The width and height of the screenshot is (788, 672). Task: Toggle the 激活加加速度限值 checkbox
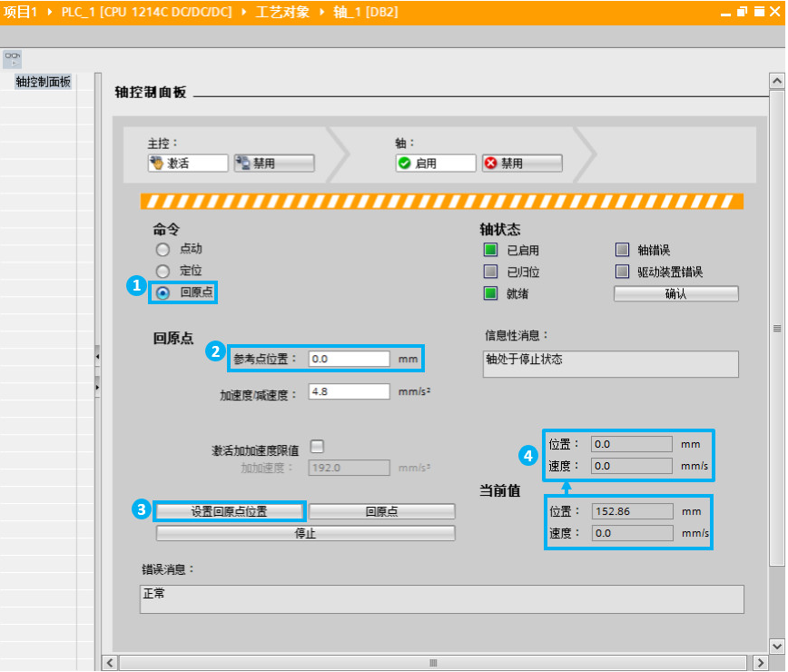point(317,446)
